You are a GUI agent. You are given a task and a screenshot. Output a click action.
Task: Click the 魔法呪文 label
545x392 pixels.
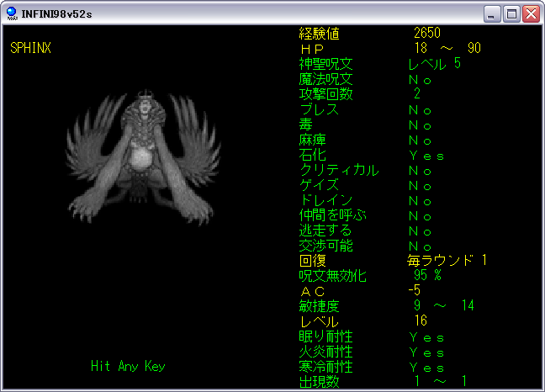pos(325,79)
